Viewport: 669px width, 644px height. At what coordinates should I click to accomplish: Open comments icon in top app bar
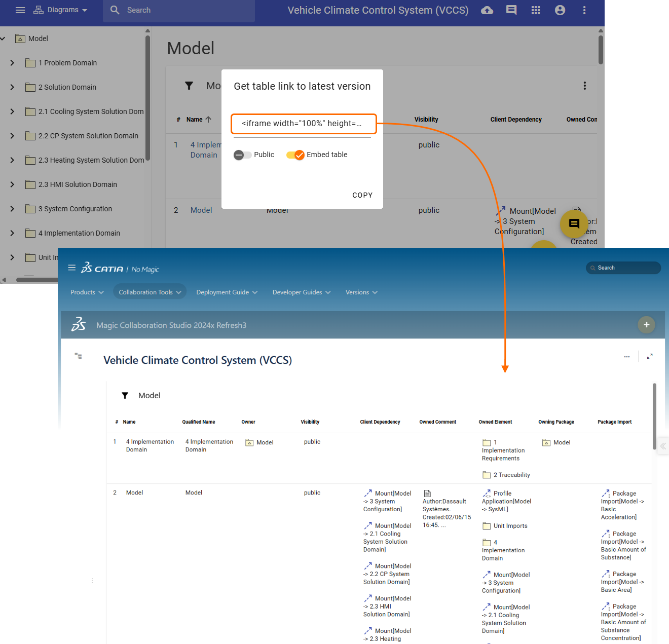coord(511,10)
